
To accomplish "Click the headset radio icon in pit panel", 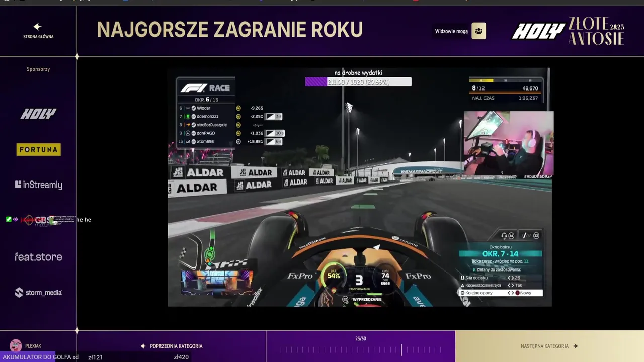I will click(504, 235).
